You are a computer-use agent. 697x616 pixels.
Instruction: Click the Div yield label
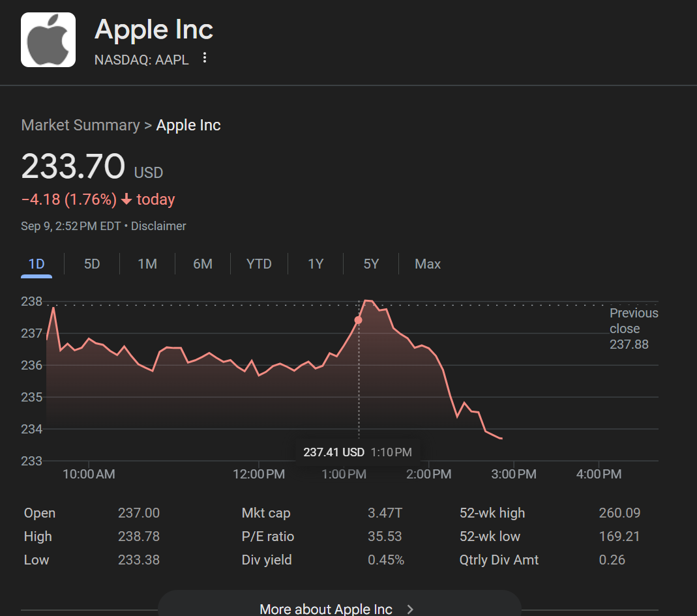coord(266,560)
